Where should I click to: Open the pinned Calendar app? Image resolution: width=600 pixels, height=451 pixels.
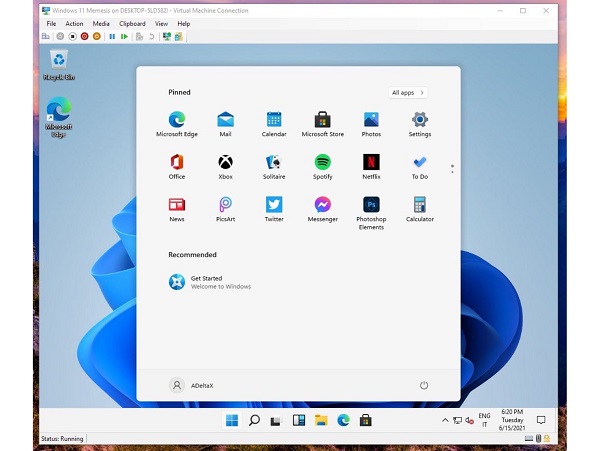point(274,124)
